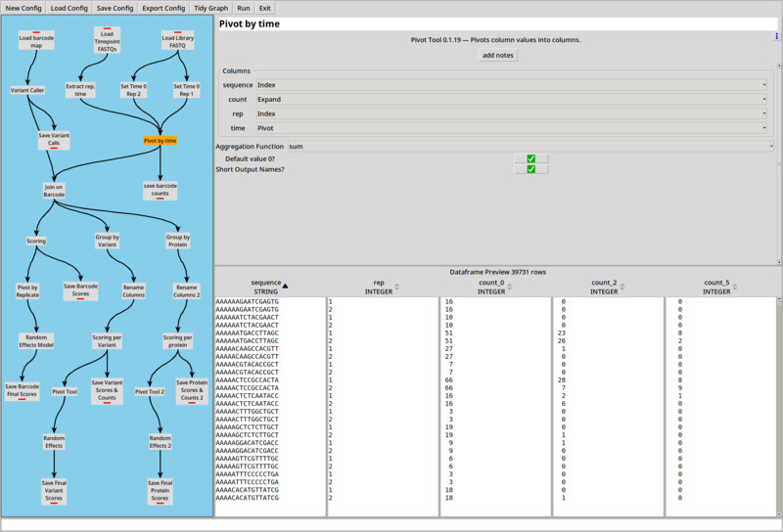Select the Pivot Tool node
The height and width of the screenshot is (532, 783).
pyautogui.click(x=65, y=392)
